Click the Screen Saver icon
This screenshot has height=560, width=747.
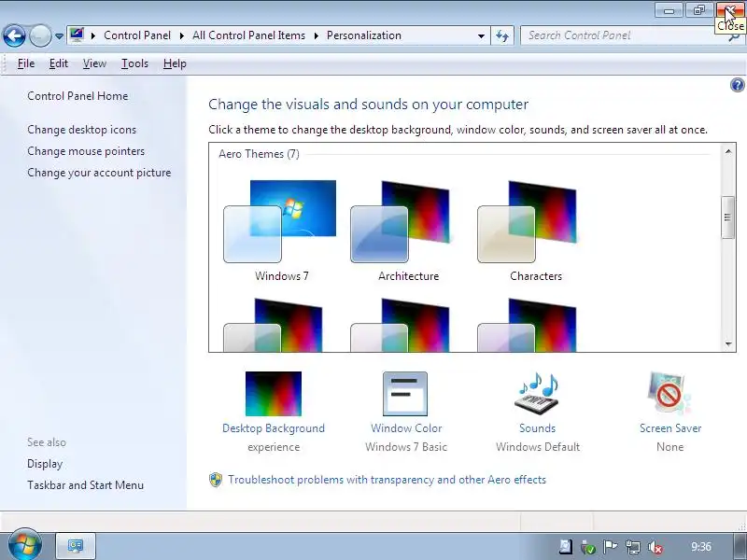tap(669, 394)
